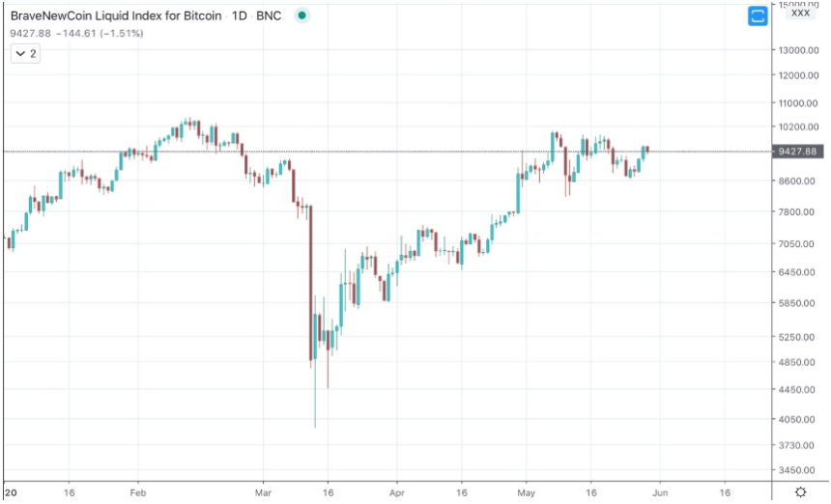The width and height of the screenshot is (831, 504).
Task: Click the 9427.88 current price label
Action: click(796, 152)
